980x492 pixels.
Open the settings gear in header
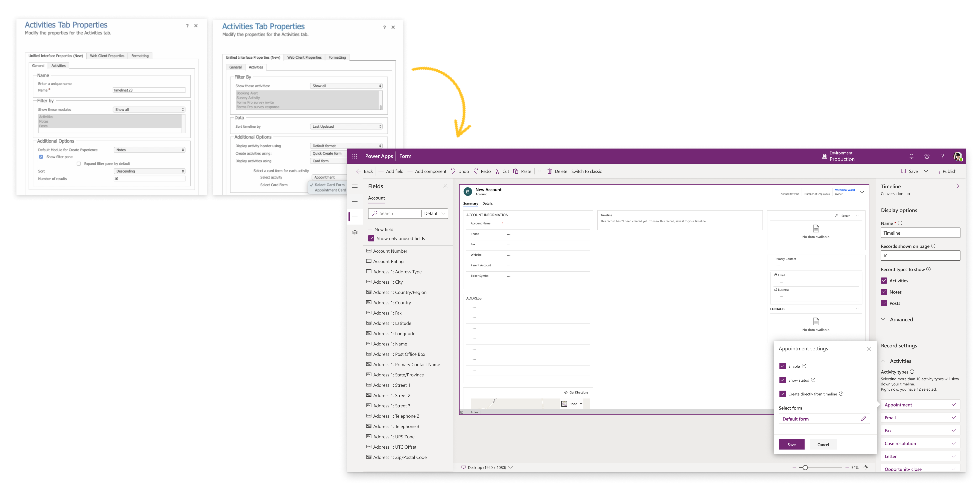click(927, 156)
